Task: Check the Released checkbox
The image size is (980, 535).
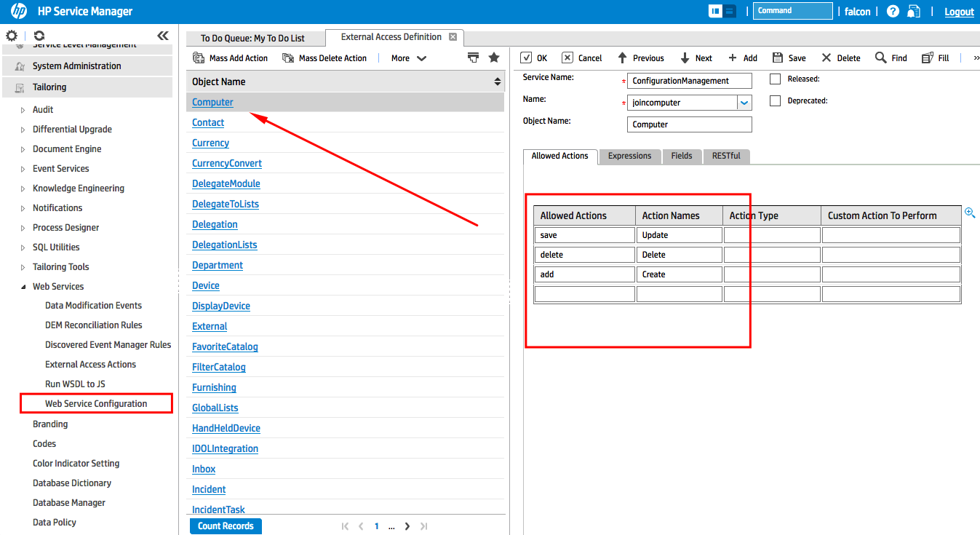Action: (x=774, y=79)
